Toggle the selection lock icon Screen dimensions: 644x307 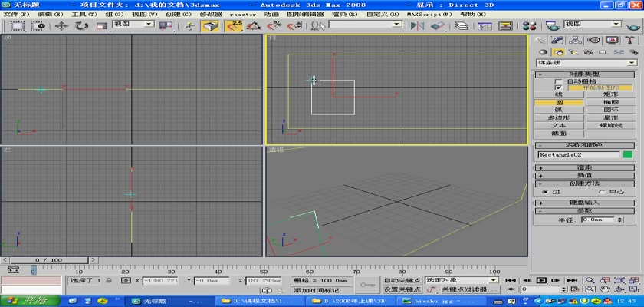[x=109, y=280]
